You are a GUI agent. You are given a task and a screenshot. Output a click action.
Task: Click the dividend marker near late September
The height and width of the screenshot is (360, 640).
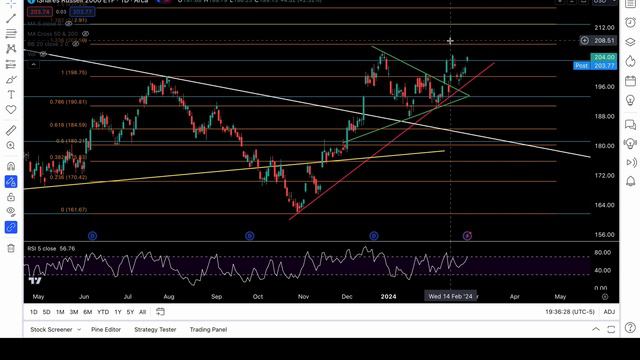[x=249, y=236]
